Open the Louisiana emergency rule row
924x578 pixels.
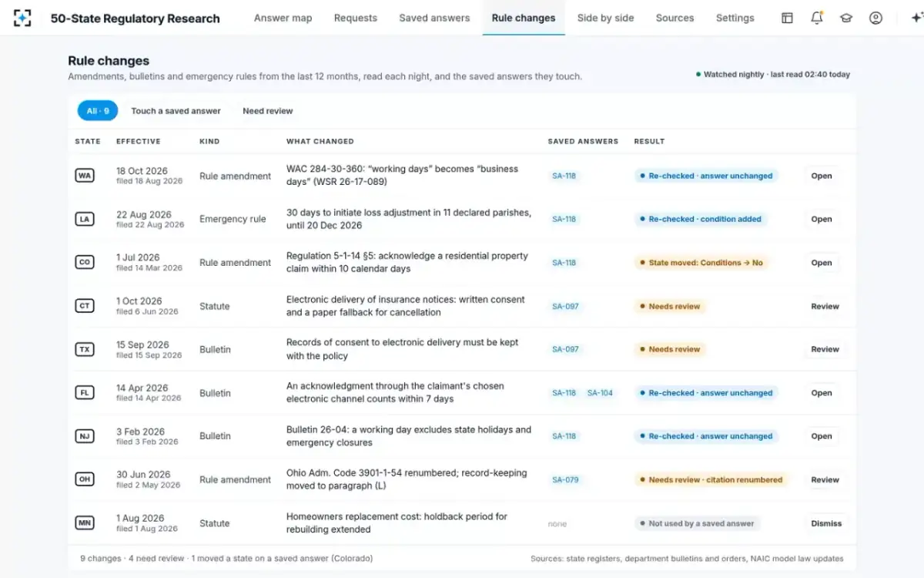click(822, 219)
